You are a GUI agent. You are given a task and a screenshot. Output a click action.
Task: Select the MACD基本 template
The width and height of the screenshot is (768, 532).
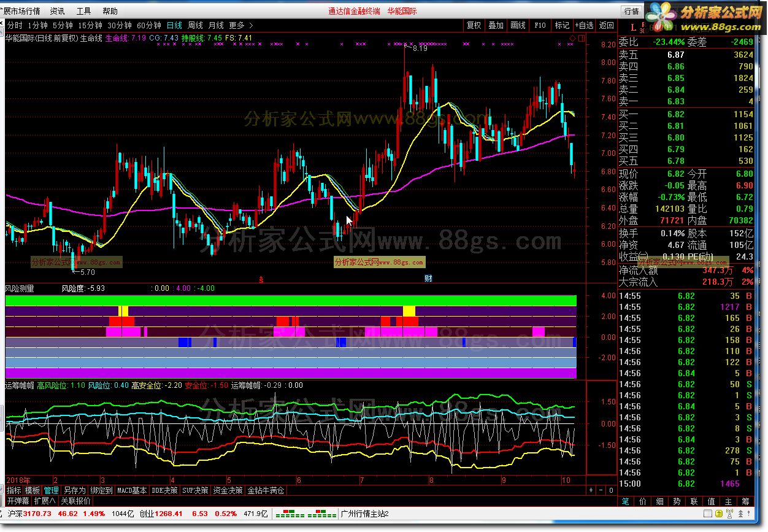132,490
